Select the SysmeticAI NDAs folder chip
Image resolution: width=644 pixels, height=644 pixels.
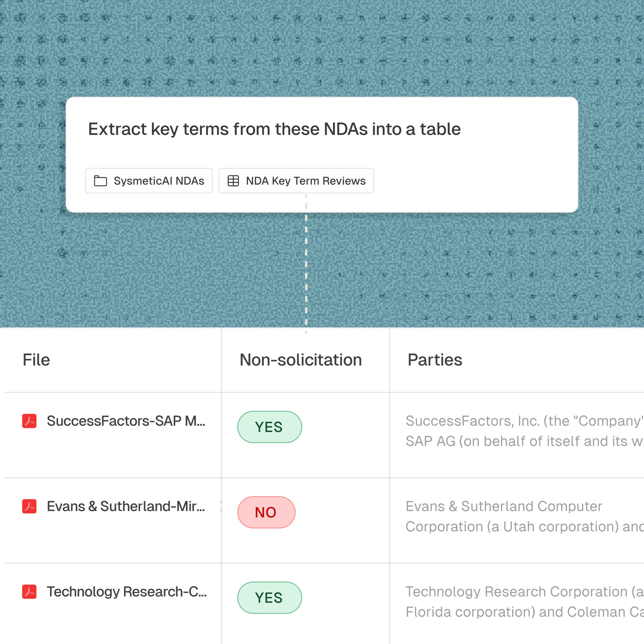[149, 181]
